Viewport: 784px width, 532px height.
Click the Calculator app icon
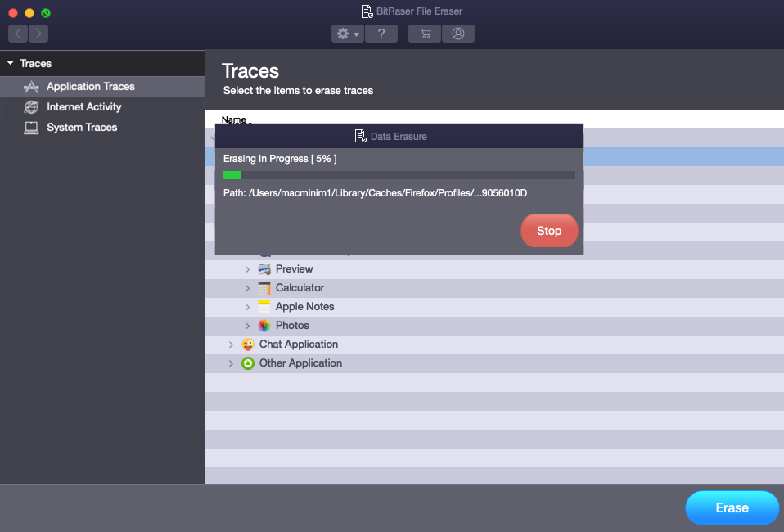click(264, 288)
